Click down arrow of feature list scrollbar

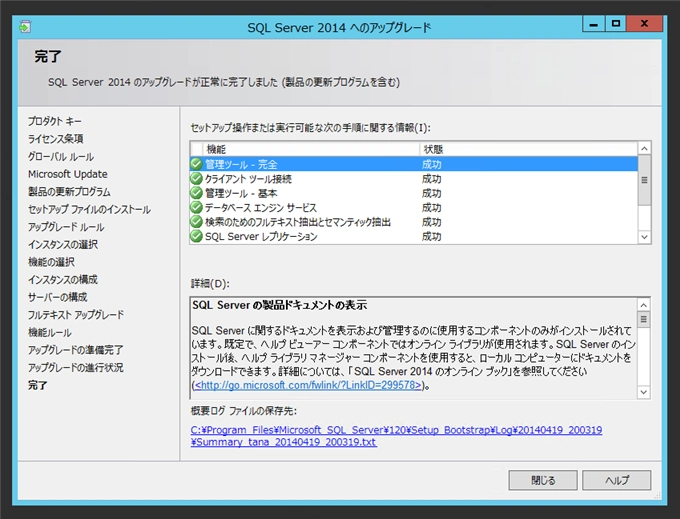[644, 237]
